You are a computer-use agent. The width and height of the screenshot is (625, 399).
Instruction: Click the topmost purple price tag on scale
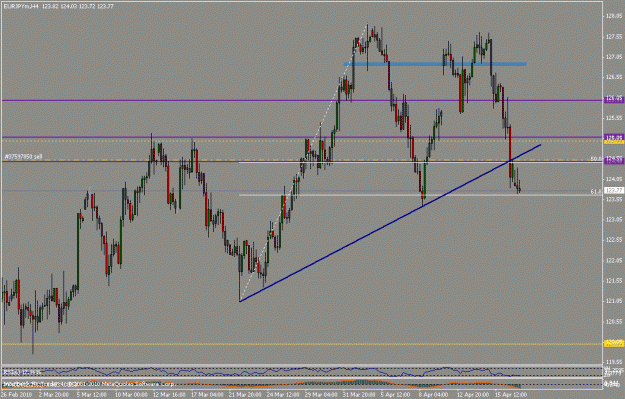point(614,100)
